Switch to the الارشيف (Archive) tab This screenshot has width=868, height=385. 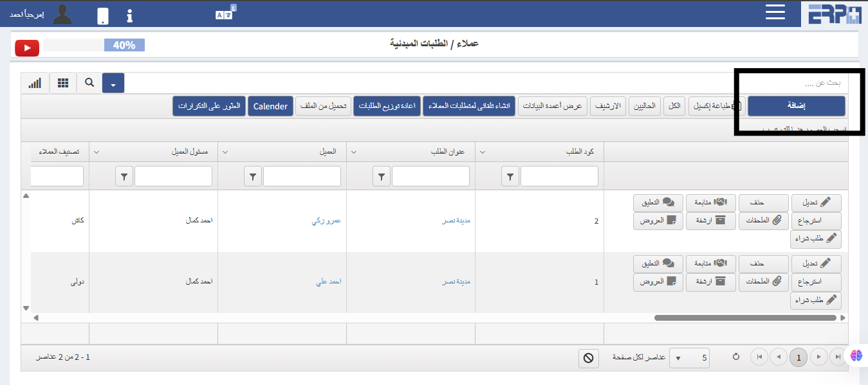click(x=609, y=105)
